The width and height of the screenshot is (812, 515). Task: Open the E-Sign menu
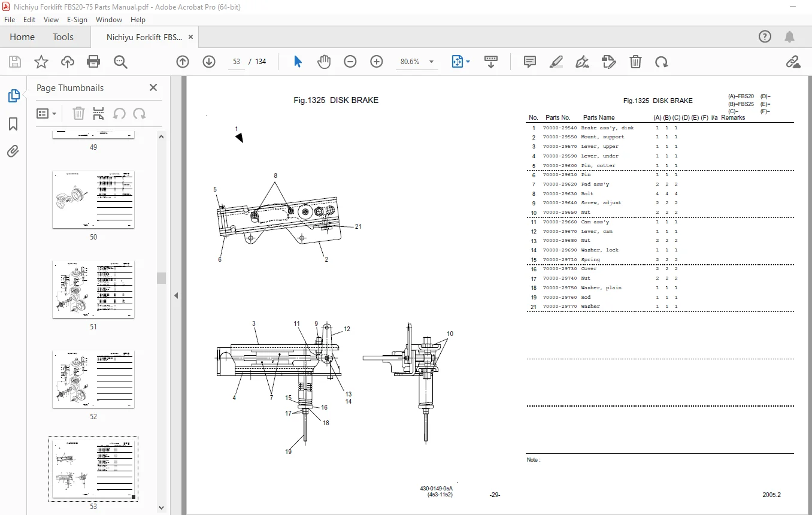(x=77, y=19)
